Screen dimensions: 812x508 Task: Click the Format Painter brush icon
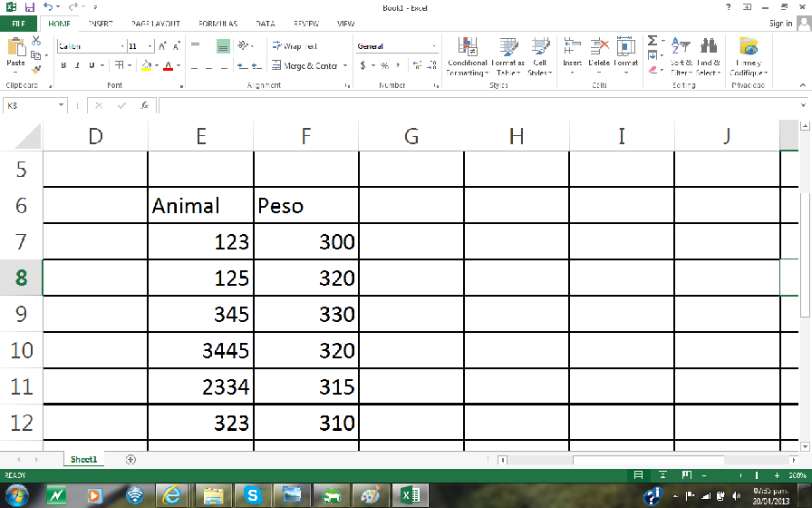[x=36, y=69]
